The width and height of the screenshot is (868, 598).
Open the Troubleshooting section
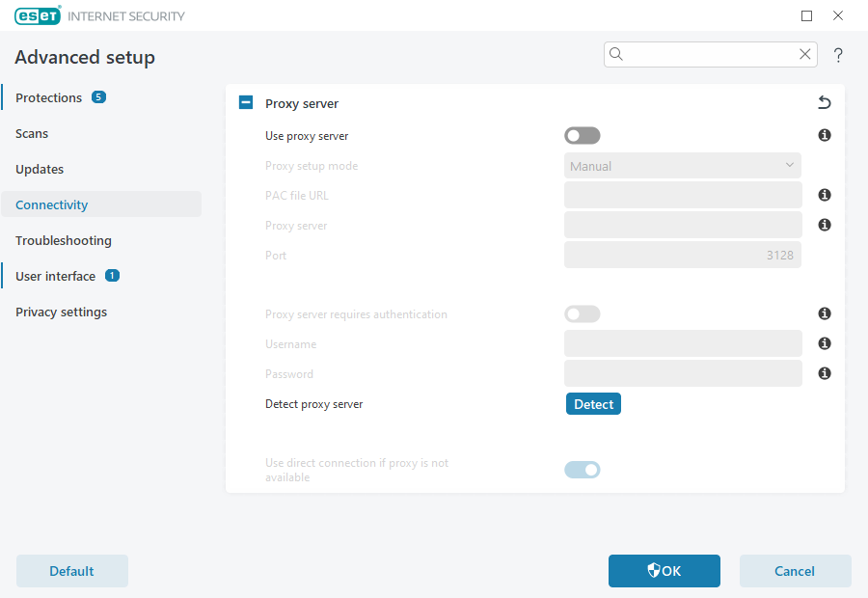[63, 240]
